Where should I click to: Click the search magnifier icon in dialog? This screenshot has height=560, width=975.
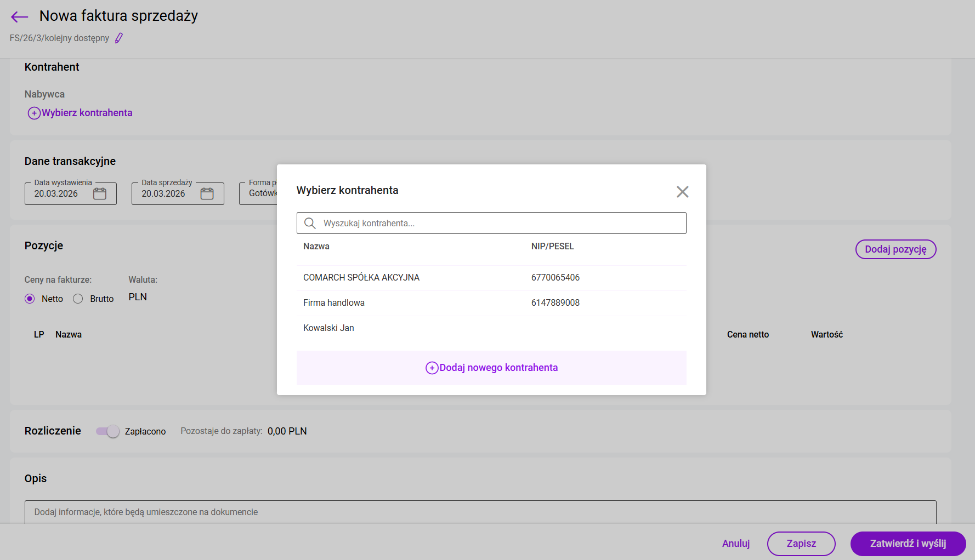[310, 223]
